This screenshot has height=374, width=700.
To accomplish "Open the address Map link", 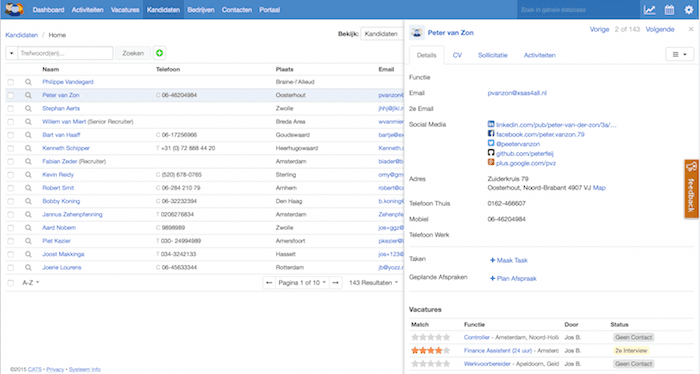I will pyautogui.click(x=599, y=188).
